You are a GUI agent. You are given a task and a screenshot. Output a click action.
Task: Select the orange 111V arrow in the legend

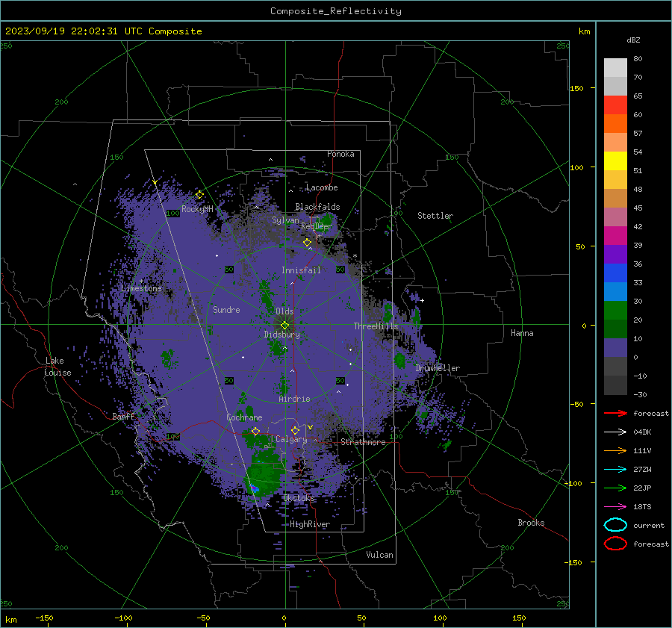click(615, 450)
